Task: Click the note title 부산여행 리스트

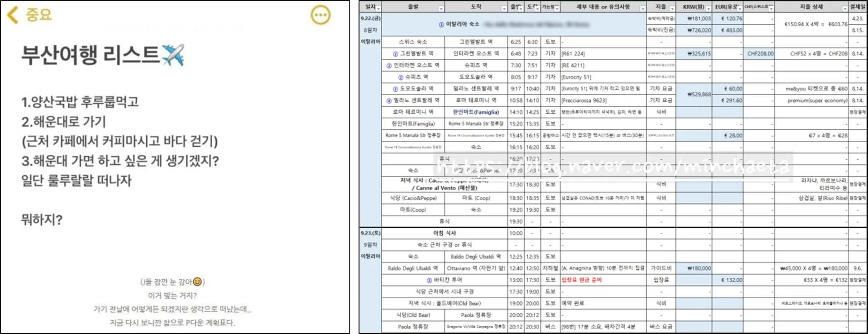Action: pyautogui.click(x=103, y=55)
